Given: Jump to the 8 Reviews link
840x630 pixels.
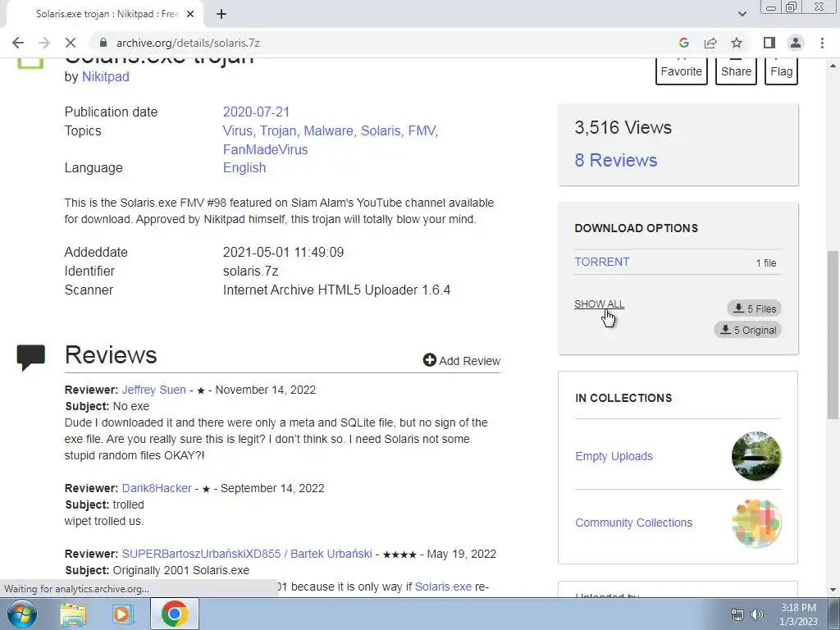Looking at the screenshot, I should [x=615, y=160].
